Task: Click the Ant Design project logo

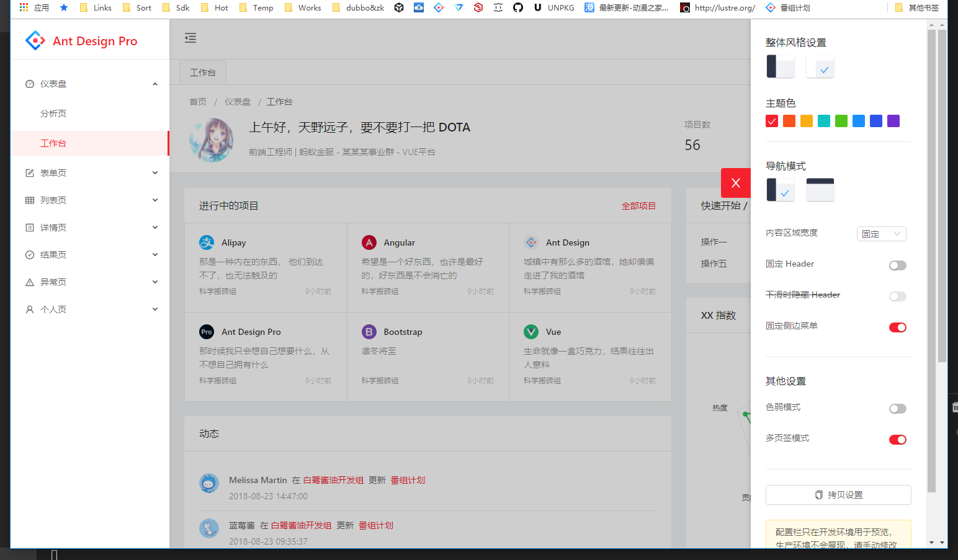Action: 531,242
